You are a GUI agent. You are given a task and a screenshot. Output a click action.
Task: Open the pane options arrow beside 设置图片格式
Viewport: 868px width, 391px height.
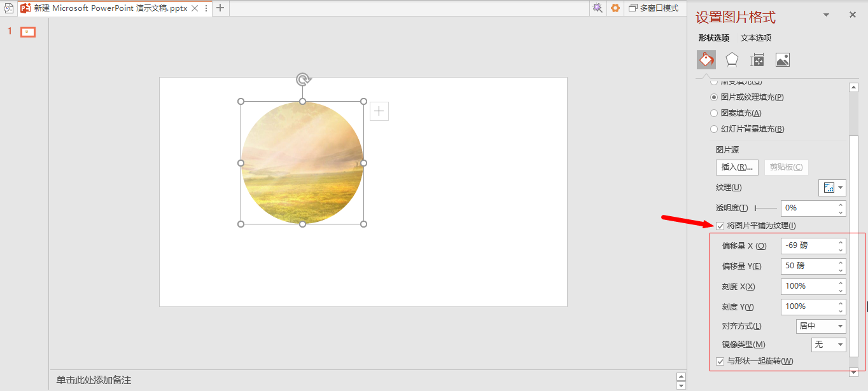click(x=827, y=15)
